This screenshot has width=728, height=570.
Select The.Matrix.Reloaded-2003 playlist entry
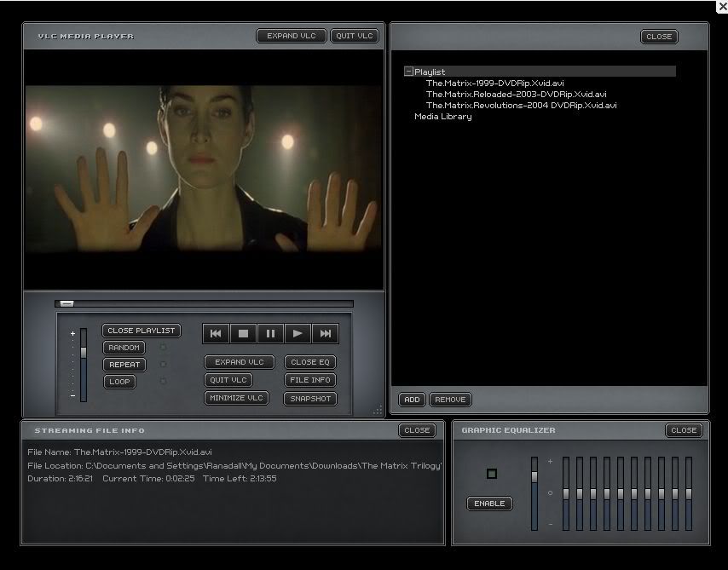pos(516,95)
